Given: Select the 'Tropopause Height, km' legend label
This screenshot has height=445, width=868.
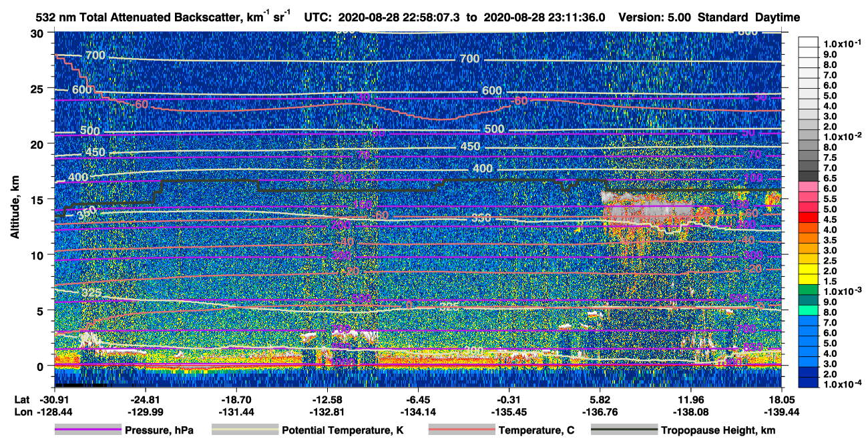Looking at the screenshot, I should point(718,431).
